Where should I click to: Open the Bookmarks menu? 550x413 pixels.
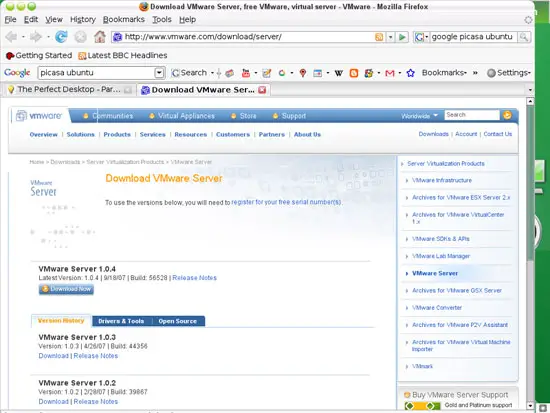coord(124,20)
